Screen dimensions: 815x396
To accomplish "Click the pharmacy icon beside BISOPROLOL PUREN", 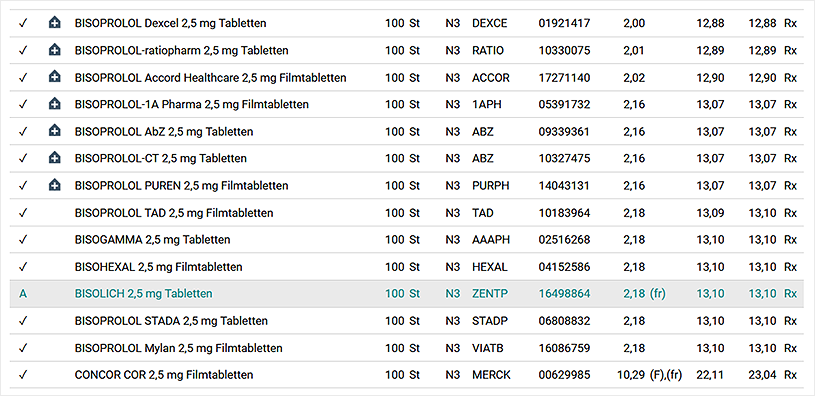I will [x=55, y=186].
